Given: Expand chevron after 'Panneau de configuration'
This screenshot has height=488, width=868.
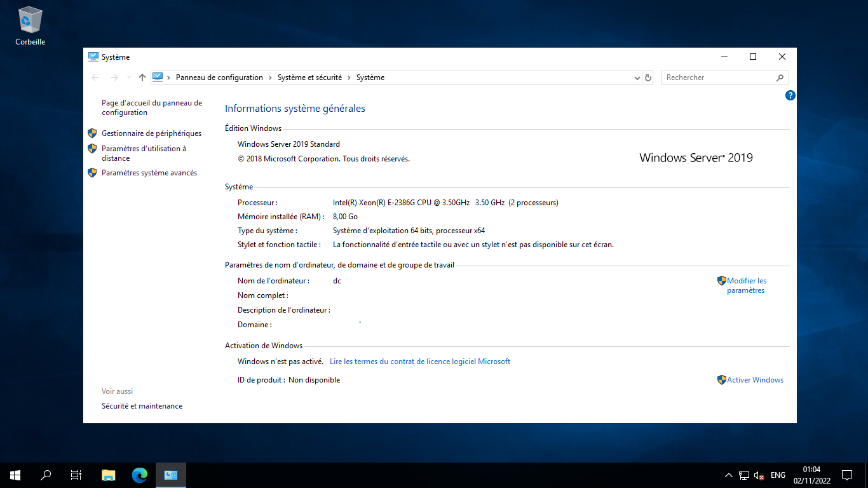Looking at the screenshot, I should [x=270, y=78].
